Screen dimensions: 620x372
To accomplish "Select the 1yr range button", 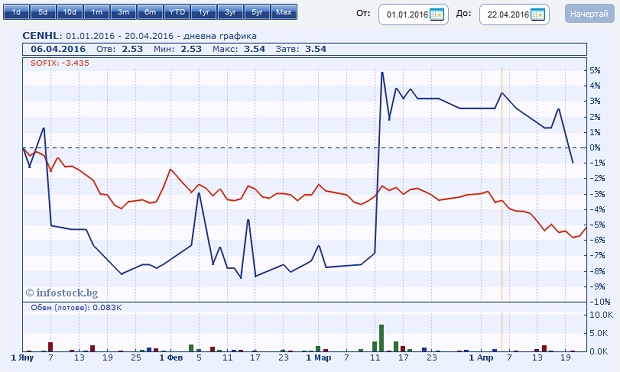I will click(x=204, y=12).
